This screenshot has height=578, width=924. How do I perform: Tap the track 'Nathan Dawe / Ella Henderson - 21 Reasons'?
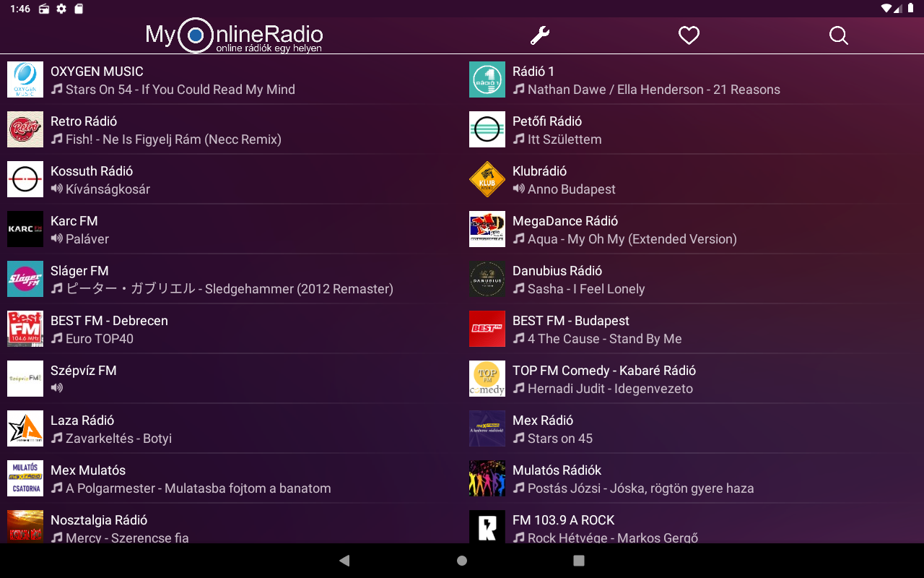point(654,90)
